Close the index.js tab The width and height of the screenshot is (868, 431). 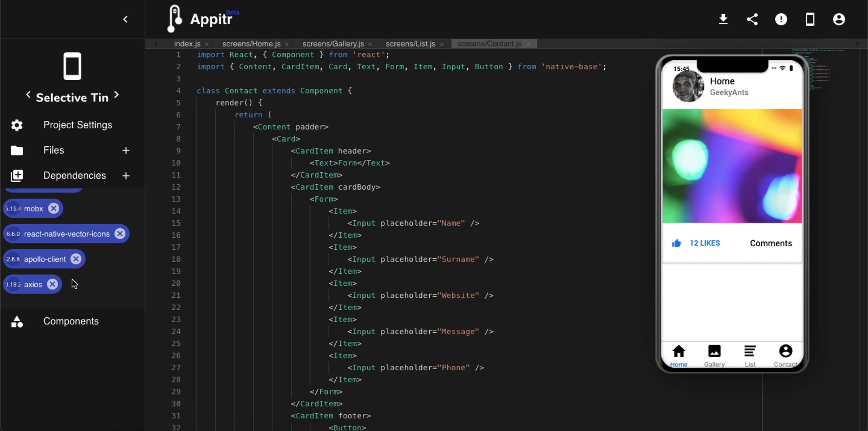pyautogui.click(x=207, y=44)
